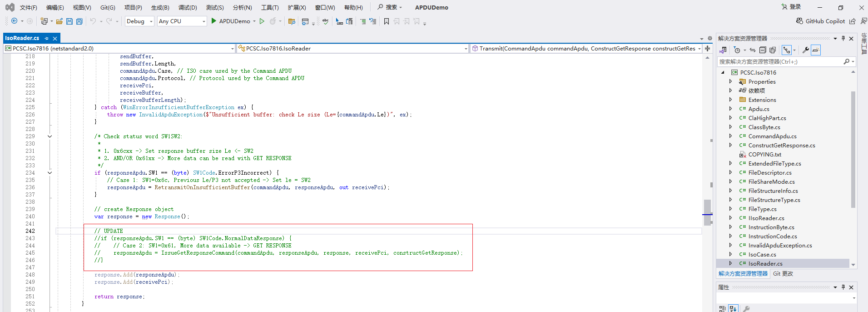The width and height of the screenshot is (868, 312).
Task: Open the GitHub Copilot button
Action: [x=821, y=21]
